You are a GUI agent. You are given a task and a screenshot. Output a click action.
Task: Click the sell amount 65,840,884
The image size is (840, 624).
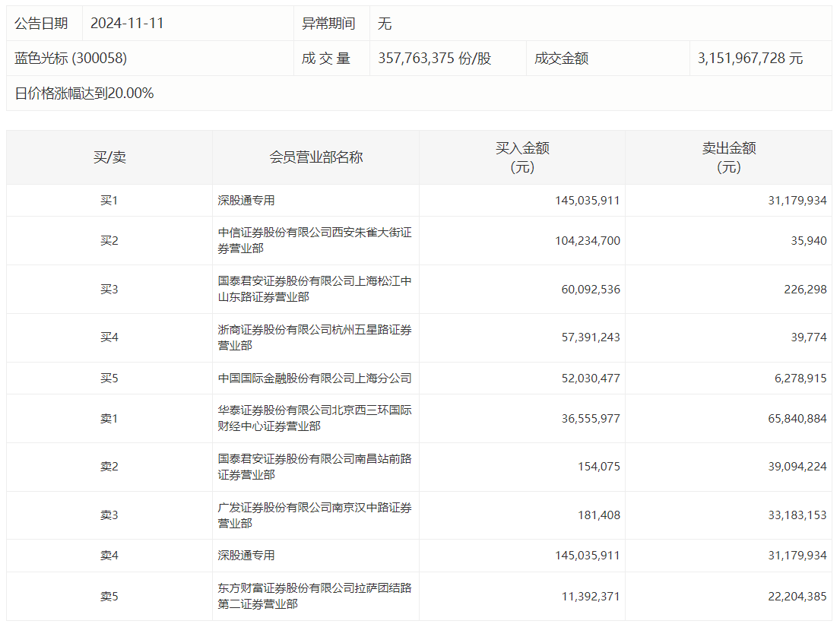[794, 419]
